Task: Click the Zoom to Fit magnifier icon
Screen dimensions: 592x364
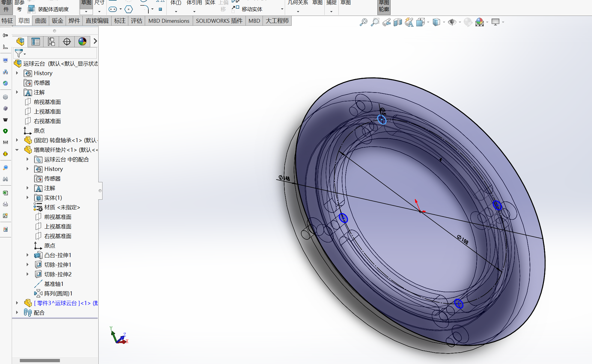Action: coord(363,22)
